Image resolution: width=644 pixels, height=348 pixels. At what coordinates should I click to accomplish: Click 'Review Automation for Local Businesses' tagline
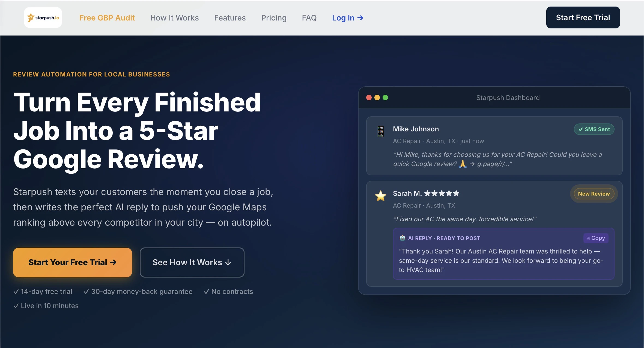(x=91, y=74)
